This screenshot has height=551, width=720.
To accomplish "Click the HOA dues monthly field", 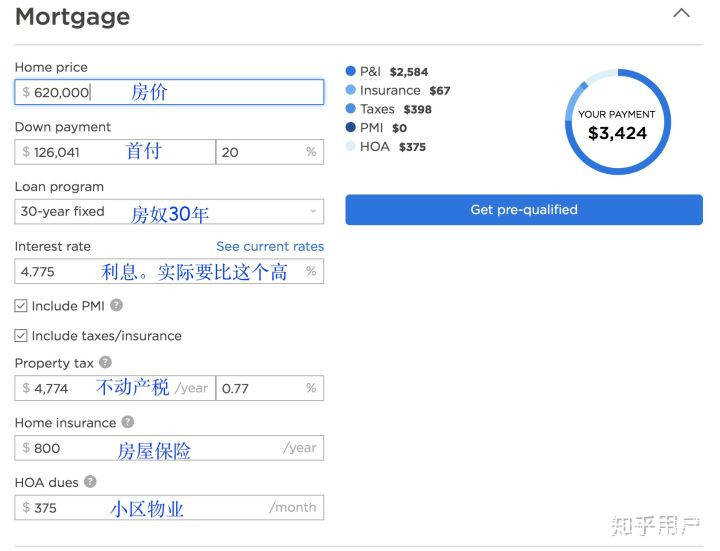I will (x=169, y=507).
